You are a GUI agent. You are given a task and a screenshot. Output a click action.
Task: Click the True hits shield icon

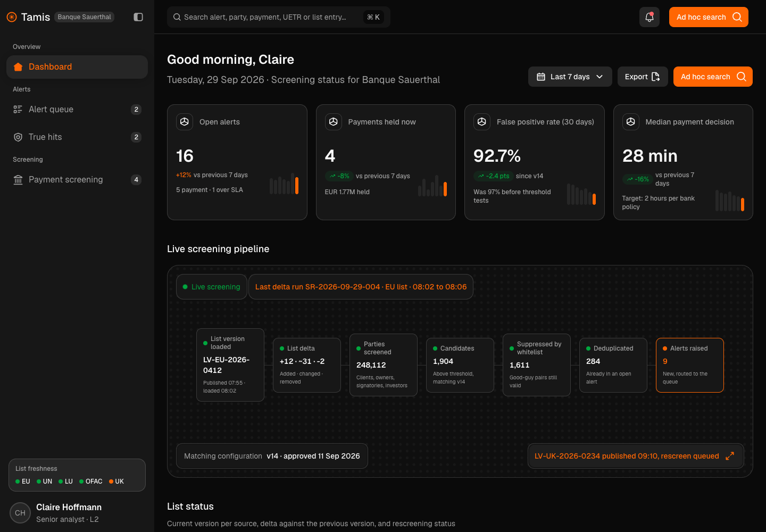point(18,137)
